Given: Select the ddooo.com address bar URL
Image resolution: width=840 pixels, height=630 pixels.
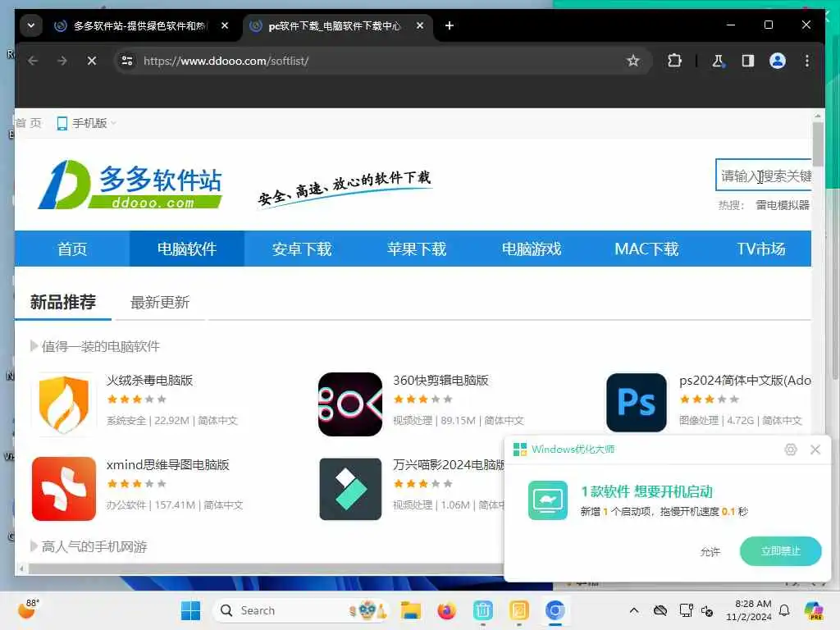Looking at the screenshot, I should coord(226,61).
